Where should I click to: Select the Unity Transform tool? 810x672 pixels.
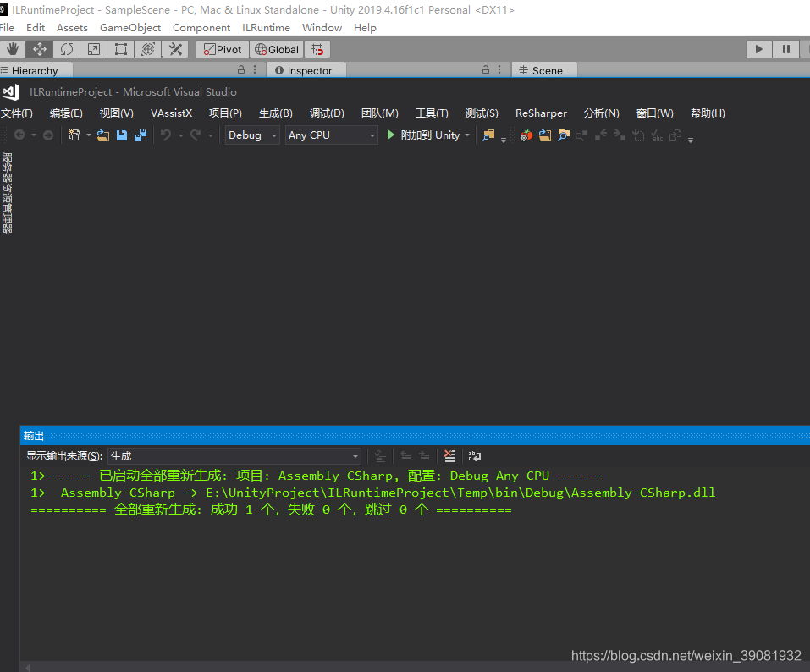148,50
